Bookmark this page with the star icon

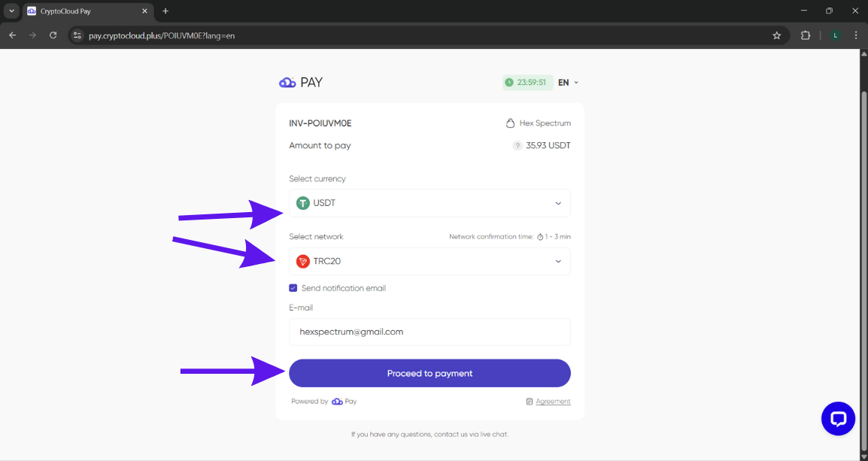777,35
